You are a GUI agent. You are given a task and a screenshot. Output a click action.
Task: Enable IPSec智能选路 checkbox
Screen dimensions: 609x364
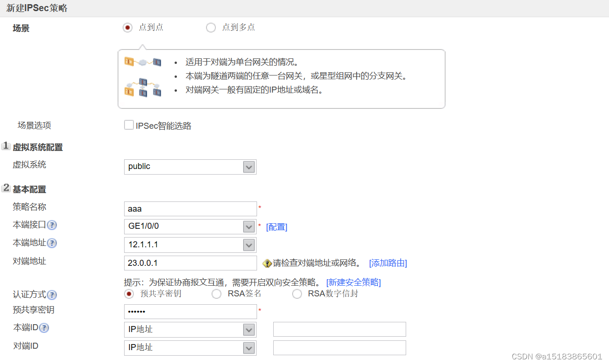click(x=129, y=125)
